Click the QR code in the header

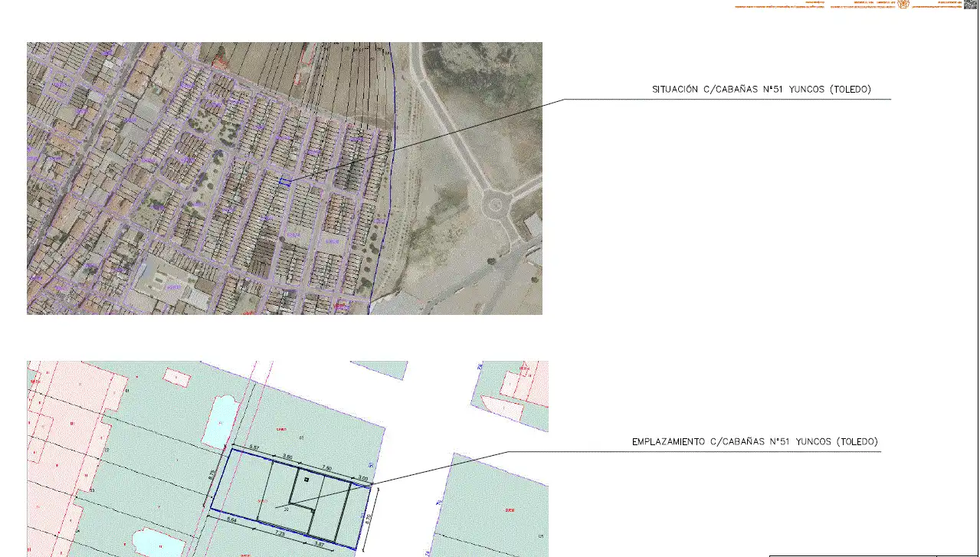point(971,4)
